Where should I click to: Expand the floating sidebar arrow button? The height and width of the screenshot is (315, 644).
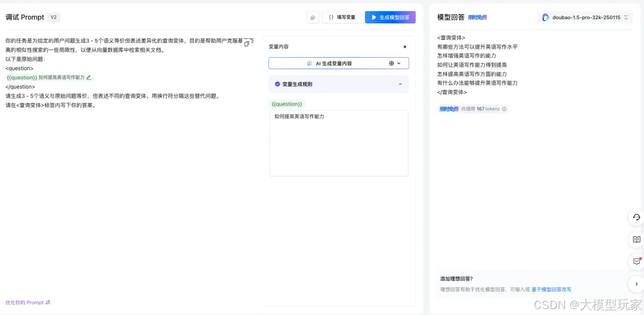[637, 283]
